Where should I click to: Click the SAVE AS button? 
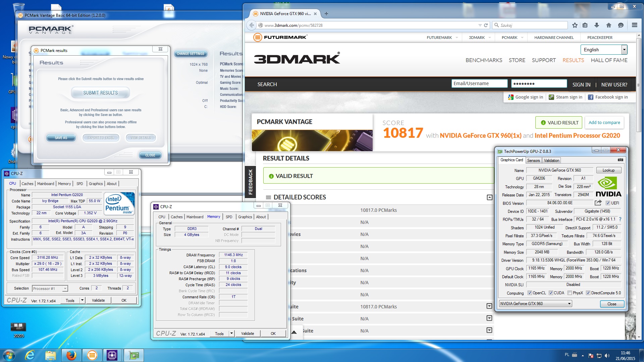pos(61,138)
